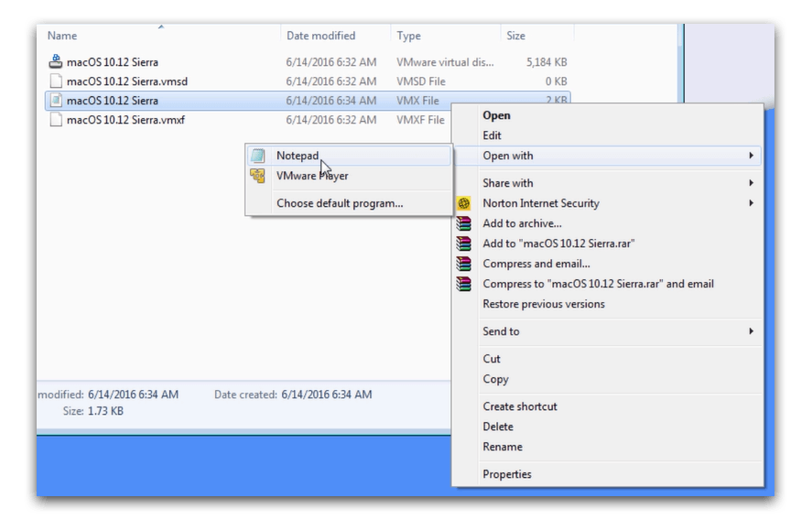
Task: Click the 0 KB size cell
Action: [x=557, y=81]
